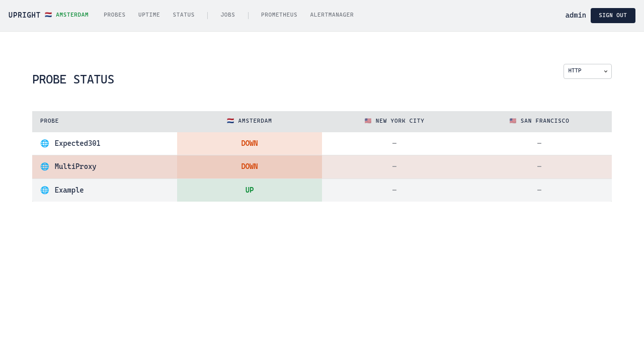Open the UPTIME page
The image size is (644, 362).
point(149,15)
